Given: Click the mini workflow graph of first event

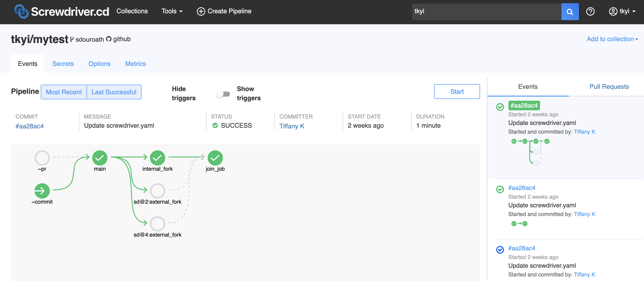Looking at the screenshot, I should click(x=530, y=152).
